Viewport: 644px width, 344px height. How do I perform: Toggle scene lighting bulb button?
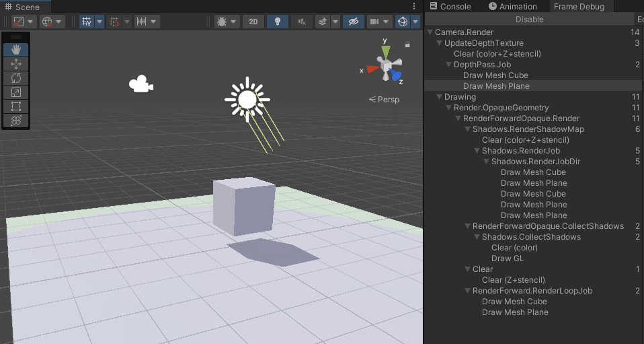coord(278,22)
